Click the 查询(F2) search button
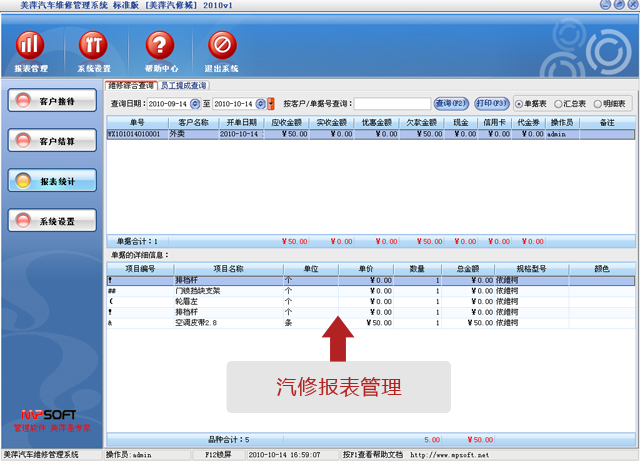Screen dimensions: 640x461 451,103
